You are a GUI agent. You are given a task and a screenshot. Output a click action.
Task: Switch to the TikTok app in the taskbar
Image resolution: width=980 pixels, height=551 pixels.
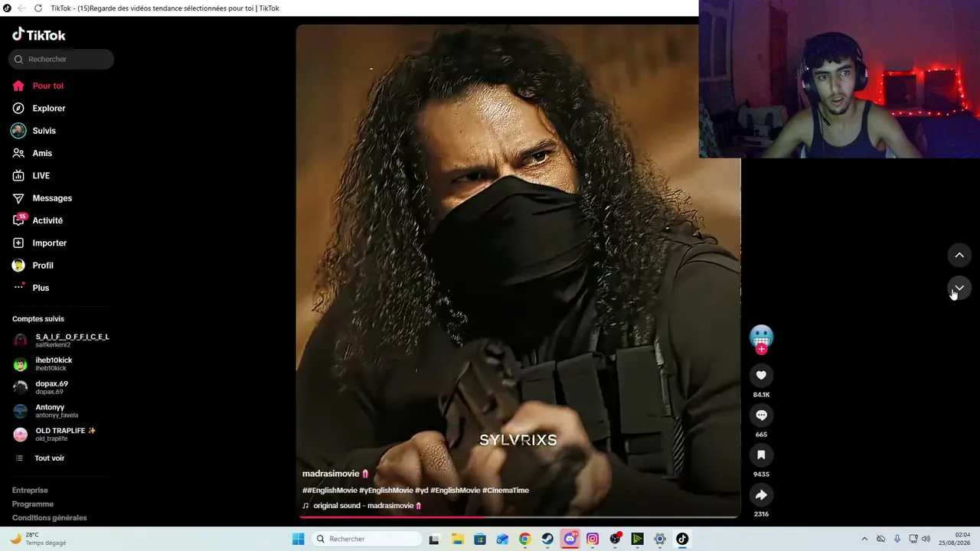click(682, 539)
